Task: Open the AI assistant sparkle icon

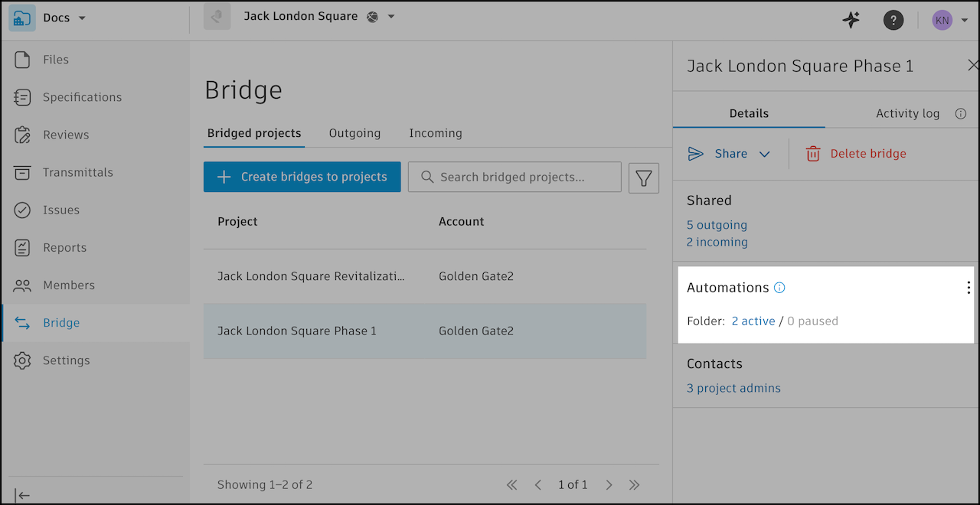Action: pyautogui.click(x=851, y=20)
